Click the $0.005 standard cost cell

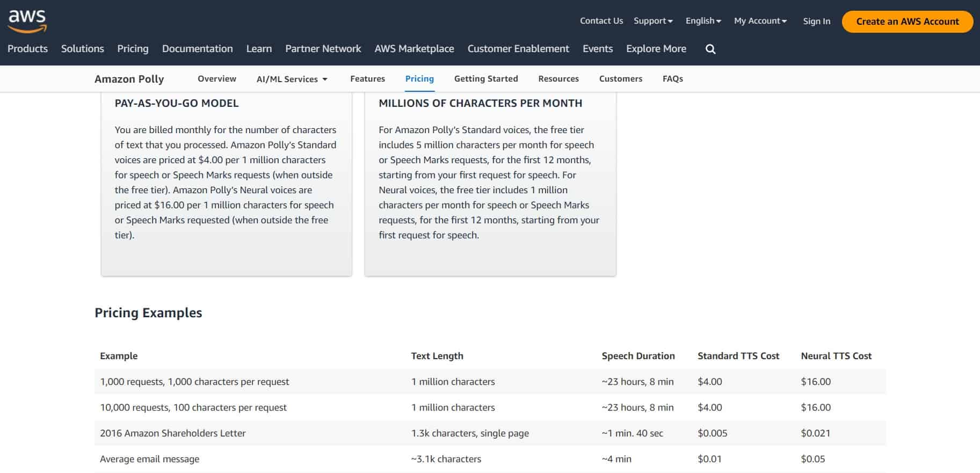(x=713, y=433)
